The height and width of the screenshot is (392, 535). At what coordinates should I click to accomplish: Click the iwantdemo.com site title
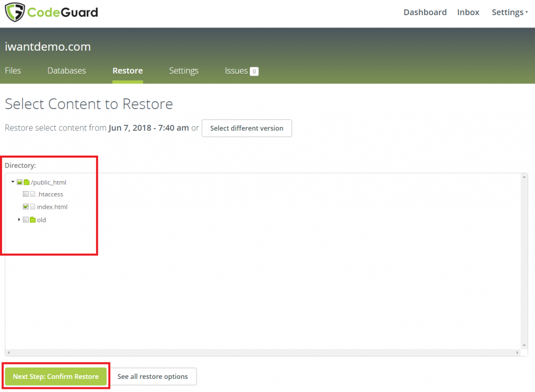click(x=48, y=46)
